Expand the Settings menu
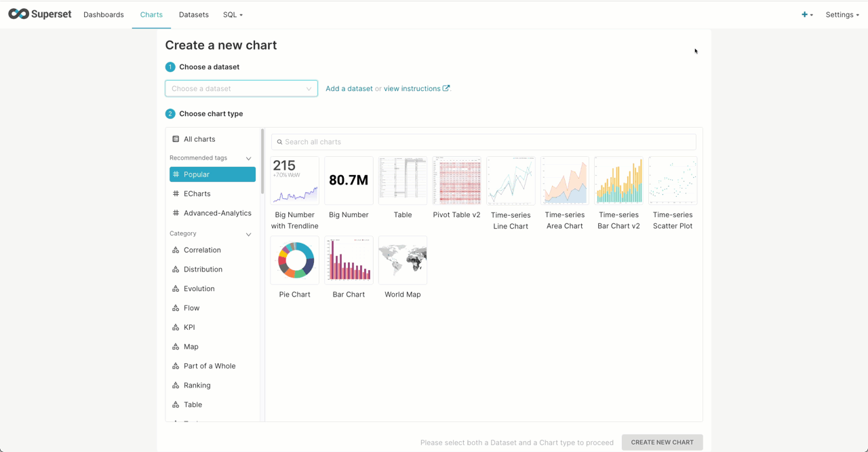Viewport: 868px width, 452px height. click(842, 14)
